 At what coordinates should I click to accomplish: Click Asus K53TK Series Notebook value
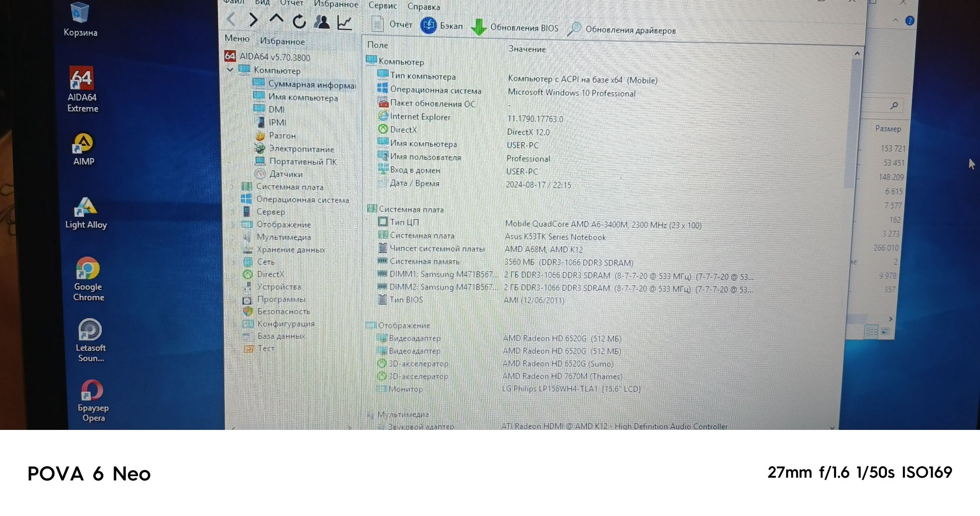pyautogui.click(x=555, y=237)
